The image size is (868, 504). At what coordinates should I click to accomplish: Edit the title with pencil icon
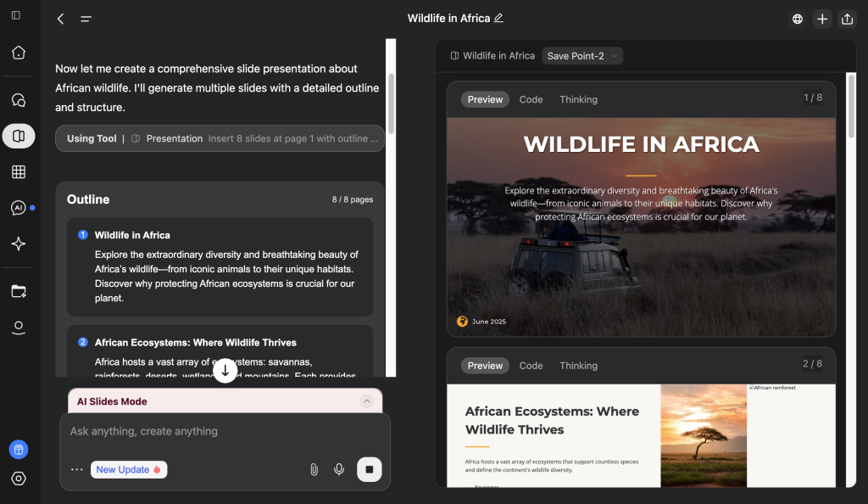(498, 19)
